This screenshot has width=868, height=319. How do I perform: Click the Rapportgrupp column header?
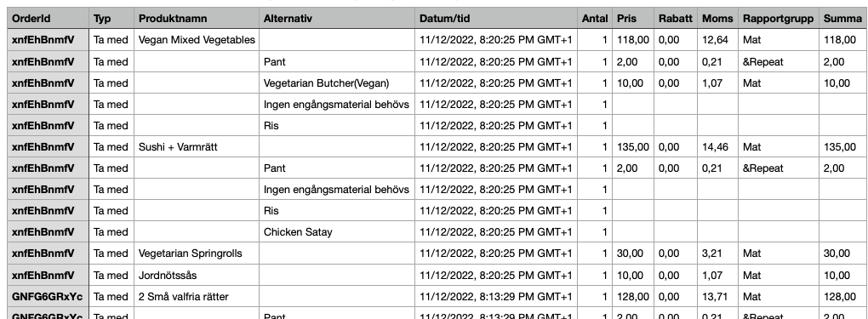[x=779, y=18]
